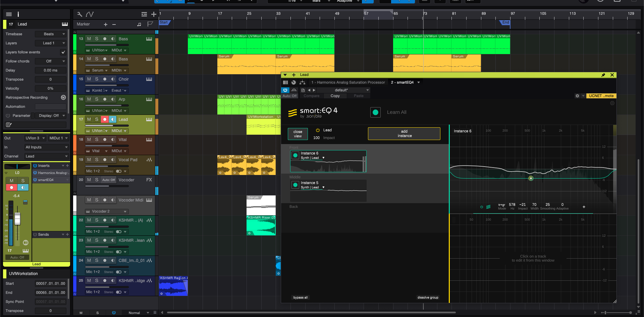This screenshot has width=644, height=317.
Task: Adjust the Lead channel volume fader
Action: pos(17,219)
